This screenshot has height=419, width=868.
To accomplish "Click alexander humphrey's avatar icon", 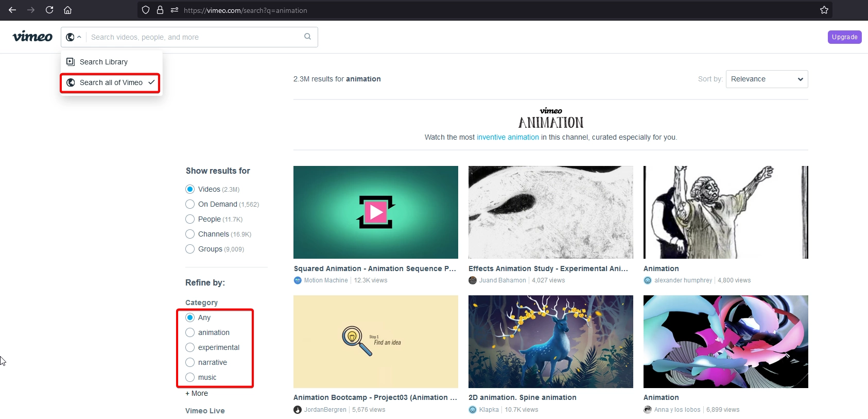I will 648,280.
